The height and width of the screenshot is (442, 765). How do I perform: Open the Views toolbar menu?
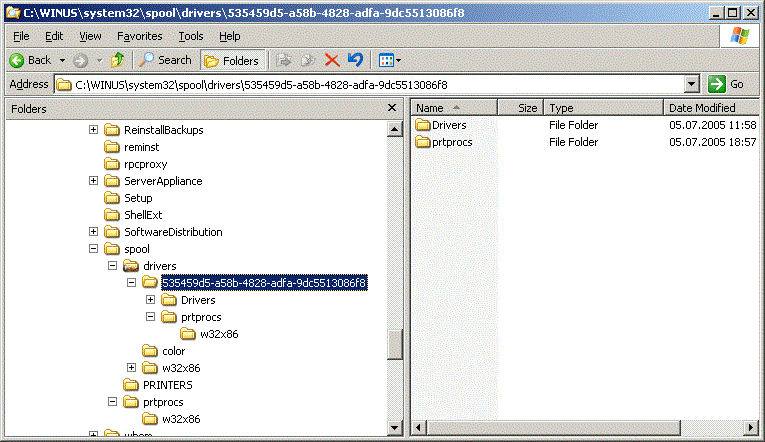point(390,60)
